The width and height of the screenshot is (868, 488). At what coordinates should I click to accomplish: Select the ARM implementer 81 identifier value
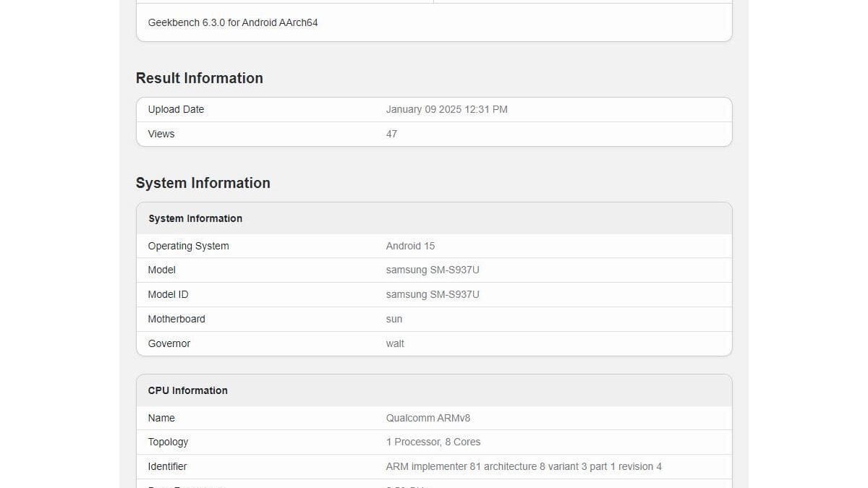pyautogui.click(x=524, y=466)
